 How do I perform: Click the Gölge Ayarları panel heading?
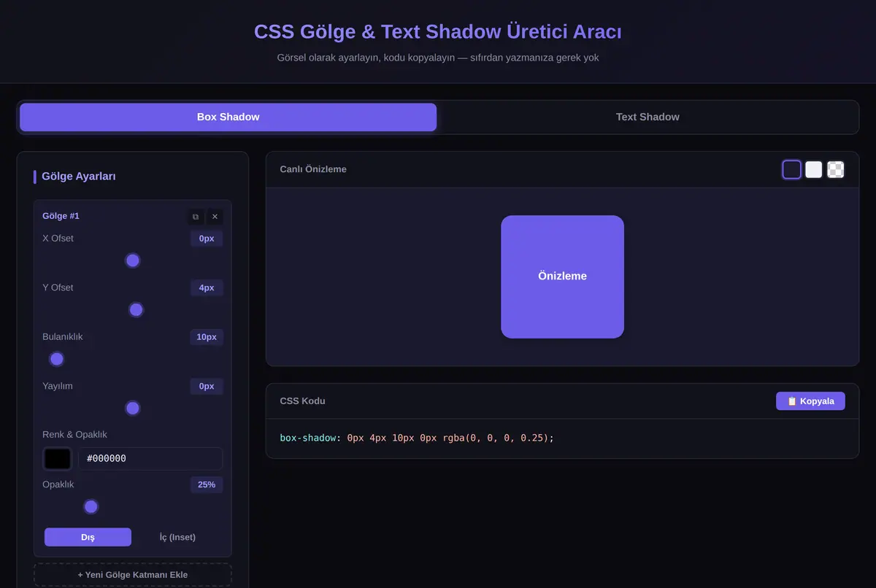[x=79, y=177]
